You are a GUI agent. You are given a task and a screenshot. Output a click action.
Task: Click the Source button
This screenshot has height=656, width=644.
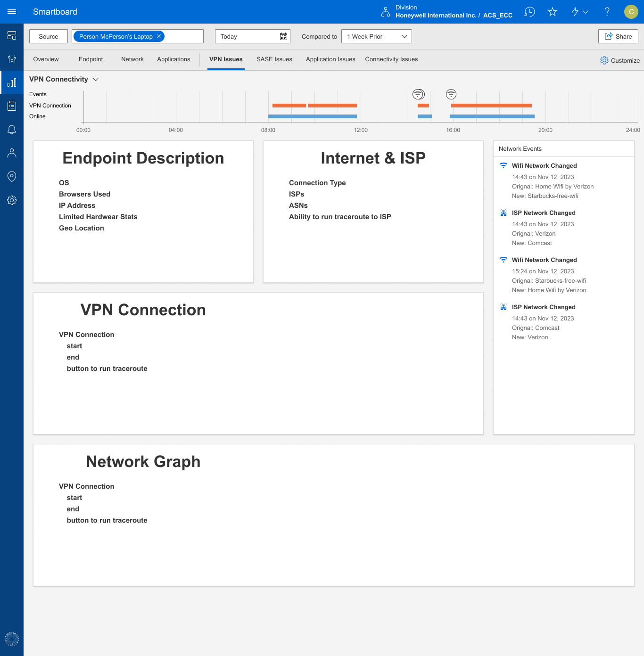point(48,36)
